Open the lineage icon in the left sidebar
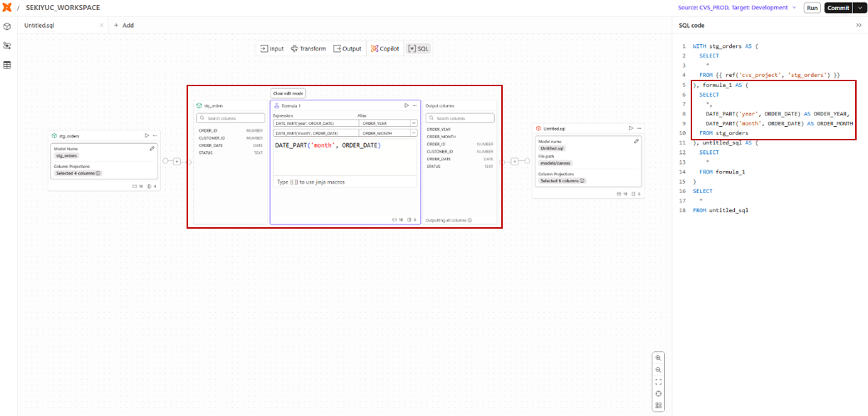Image resolution: width=868 pixels, height=416 pixels. coord(7,46)
